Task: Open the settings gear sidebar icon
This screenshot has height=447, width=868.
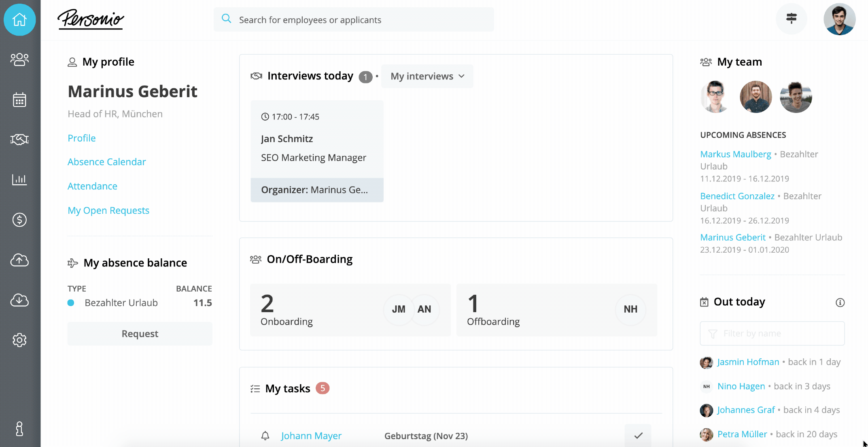Action: point(19,340)
